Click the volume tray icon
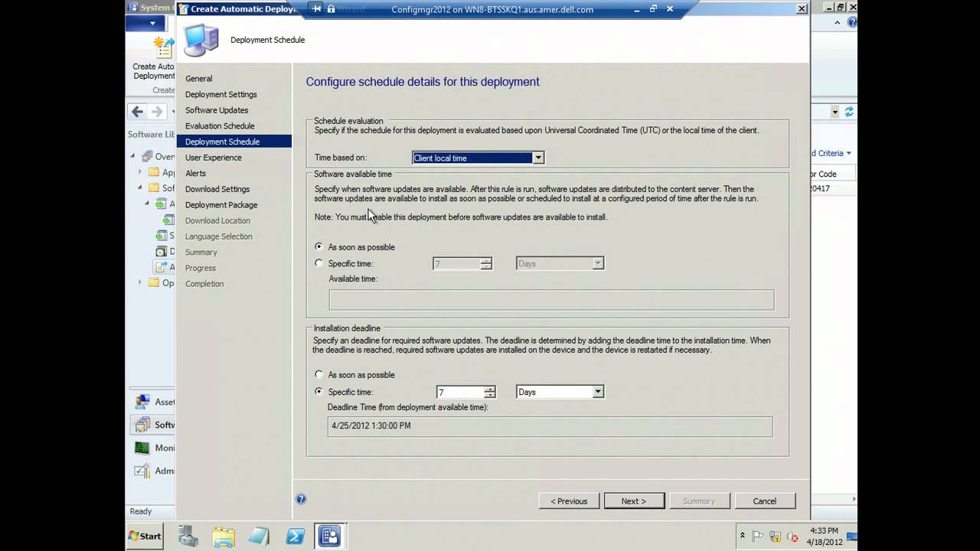980x551 pixels. tap(792, 536)
